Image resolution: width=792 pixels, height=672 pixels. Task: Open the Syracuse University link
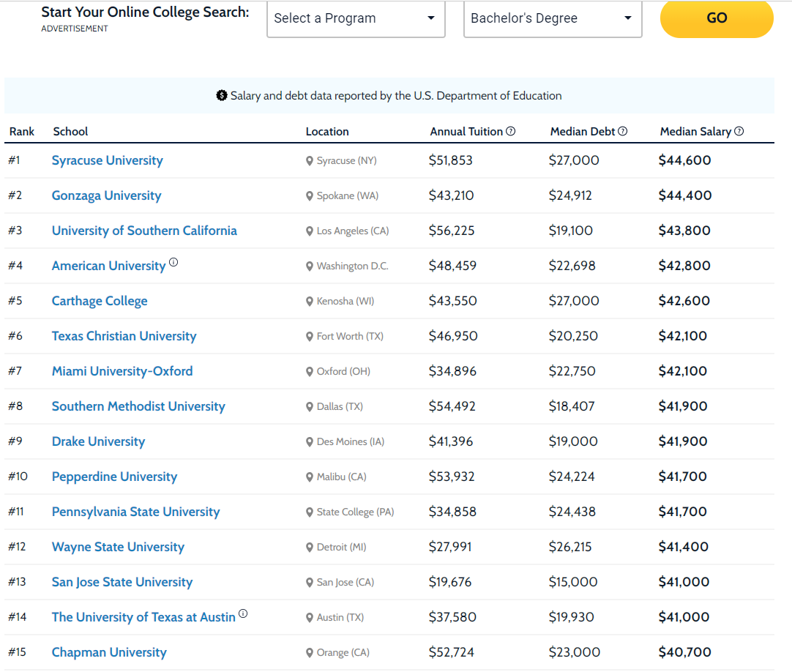107,160
